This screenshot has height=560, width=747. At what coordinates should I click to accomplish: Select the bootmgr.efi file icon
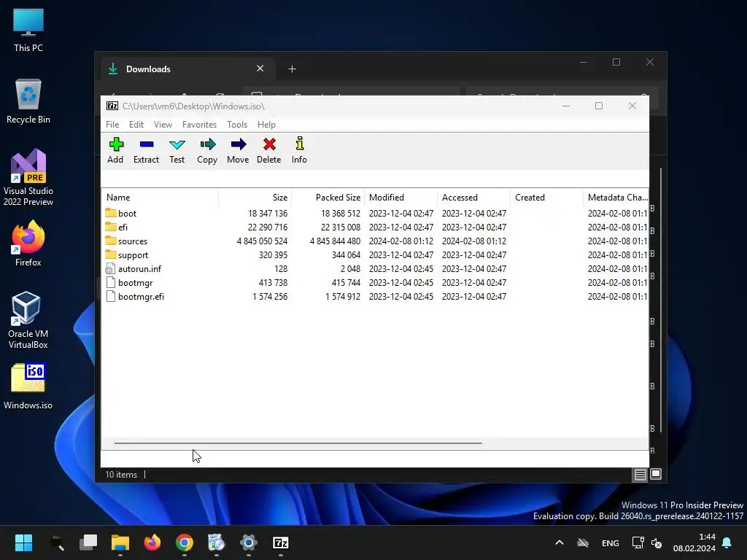[111, 296]
